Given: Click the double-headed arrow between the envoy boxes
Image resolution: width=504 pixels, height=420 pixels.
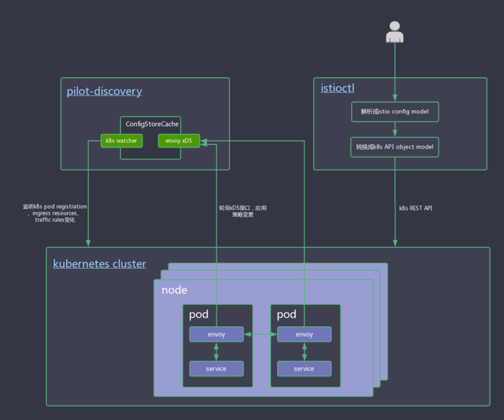Looking at the screenshot, I should coord(260,334).
